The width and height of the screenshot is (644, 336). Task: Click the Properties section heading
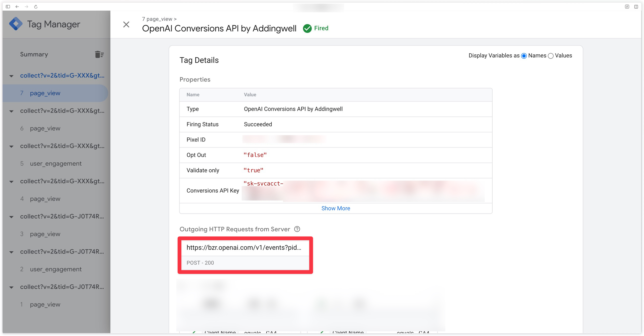pos(195,80)
